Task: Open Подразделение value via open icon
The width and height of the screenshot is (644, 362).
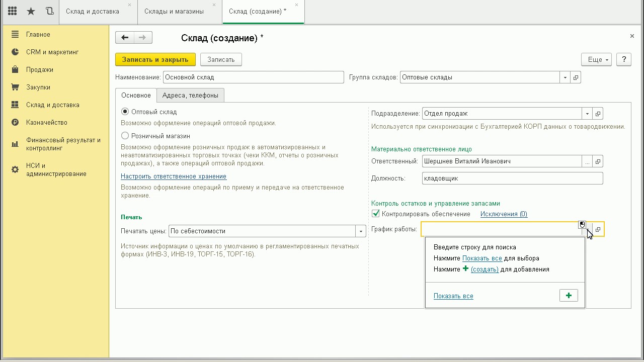Action: coord(598,114)
